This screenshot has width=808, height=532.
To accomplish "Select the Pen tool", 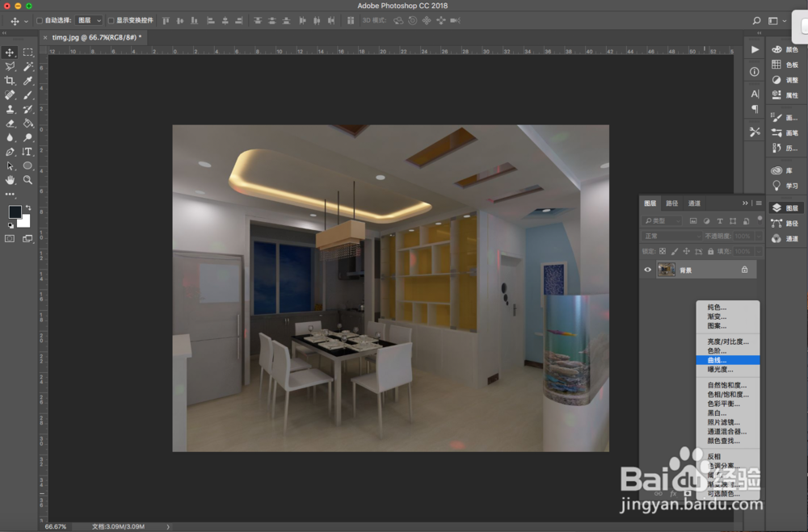I will click(10, 152).
